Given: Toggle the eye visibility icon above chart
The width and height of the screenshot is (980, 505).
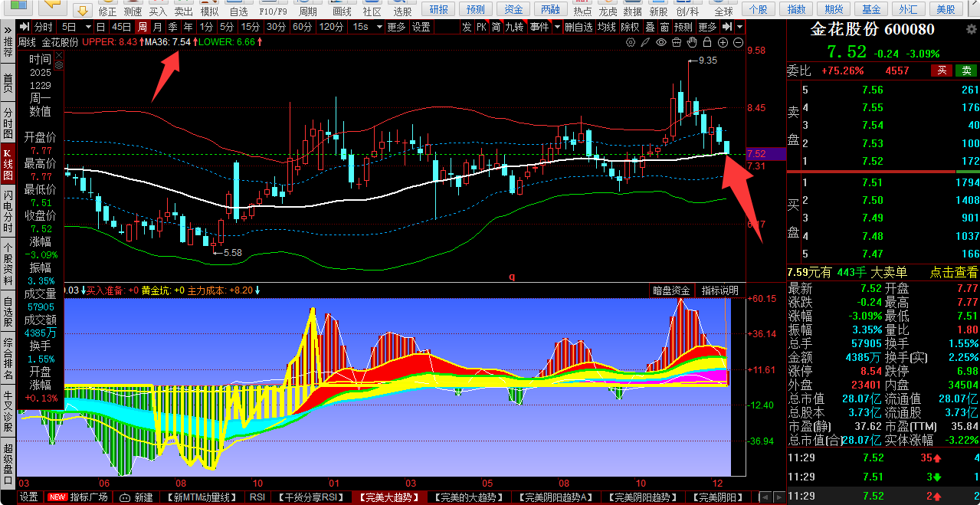Looking at the screenshot, I should [660, 42].
